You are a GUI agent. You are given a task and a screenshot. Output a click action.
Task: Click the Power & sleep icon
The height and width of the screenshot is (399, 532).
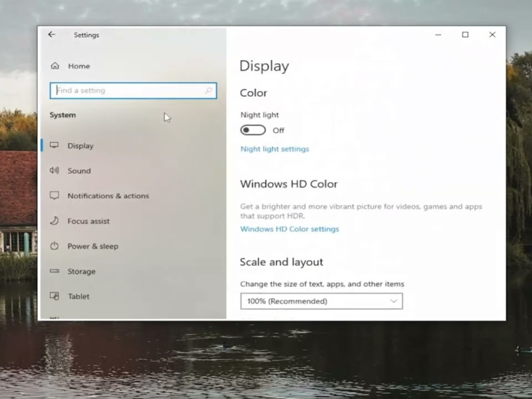pyautogui.click(x=55, y=246)
